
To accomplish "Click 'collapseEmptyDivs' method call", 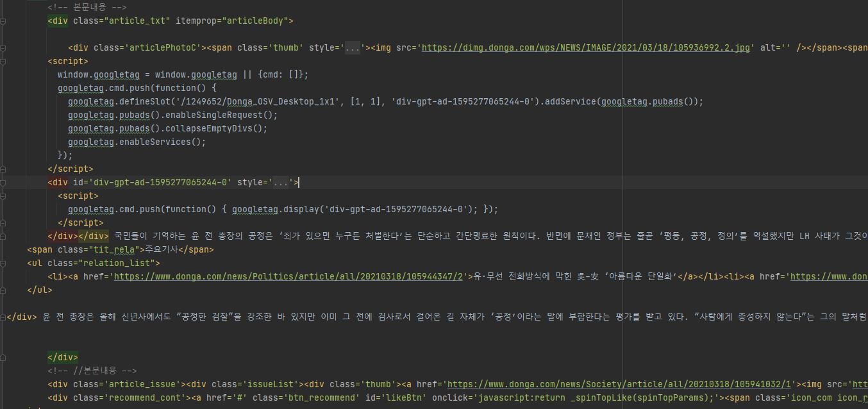I will click(209, 129).
